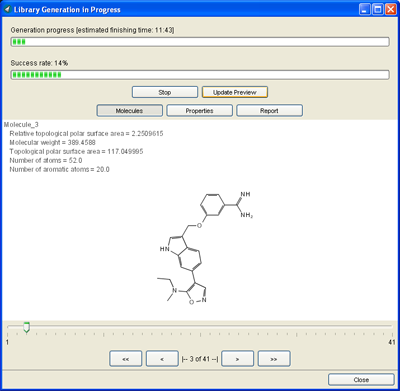The width and height of the screenshot is (400, 391).
Task: Show the Report view
Action: point(269,111)
